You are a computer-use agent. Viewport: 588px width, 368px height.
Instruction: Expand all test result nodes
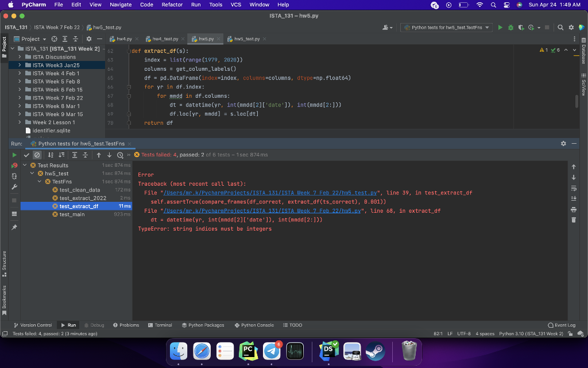point(75,155)
